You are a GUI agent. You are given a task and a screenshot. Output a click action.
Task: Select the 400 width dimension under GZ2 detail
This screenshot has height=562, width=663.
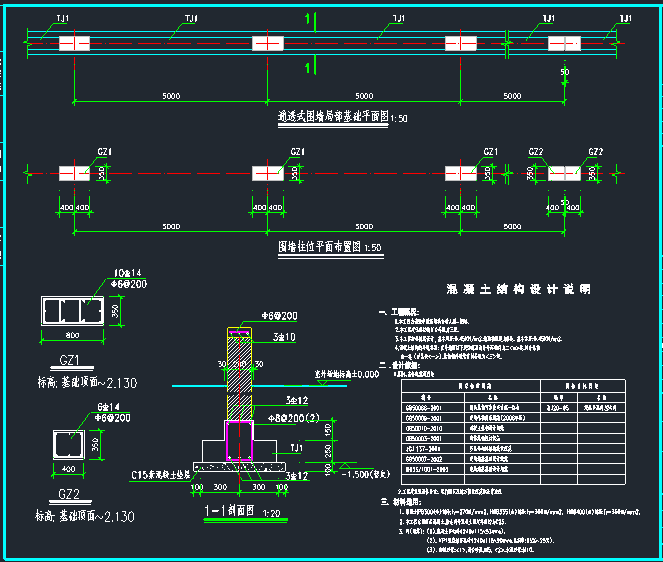(68, 469)
